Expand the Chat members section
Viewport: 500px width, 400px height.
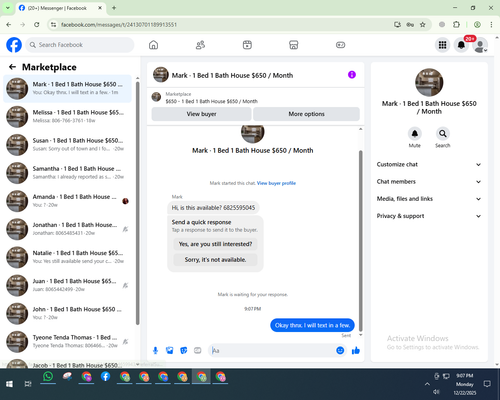pyautogui.click(x=429, y=182)
